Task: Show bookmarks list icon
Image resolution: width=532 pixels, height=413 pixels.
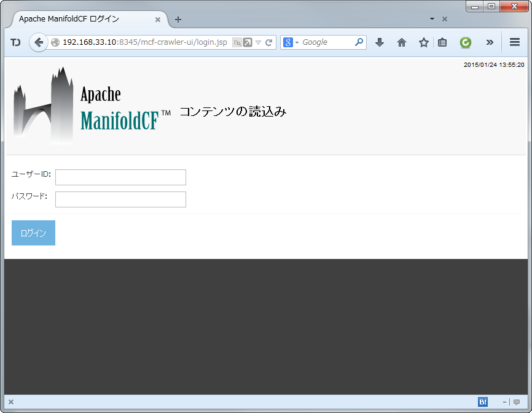Action: click(442, 42)
